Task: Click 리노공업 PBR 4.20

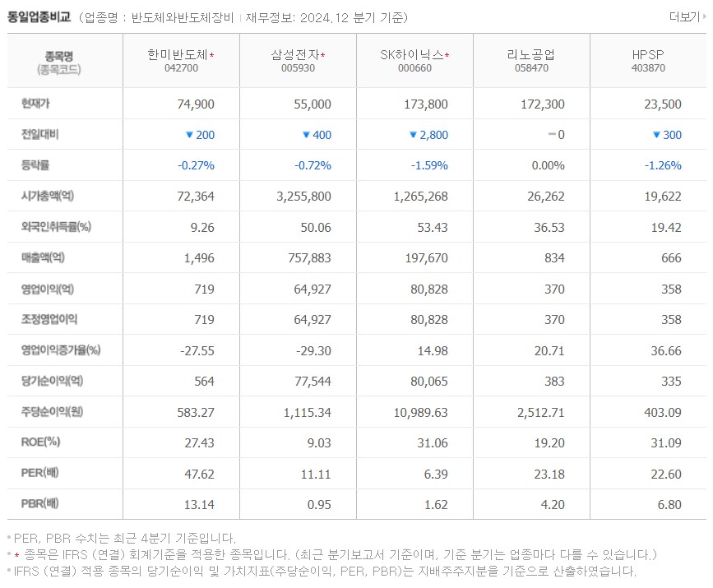Action: click(x=553, y=505)
